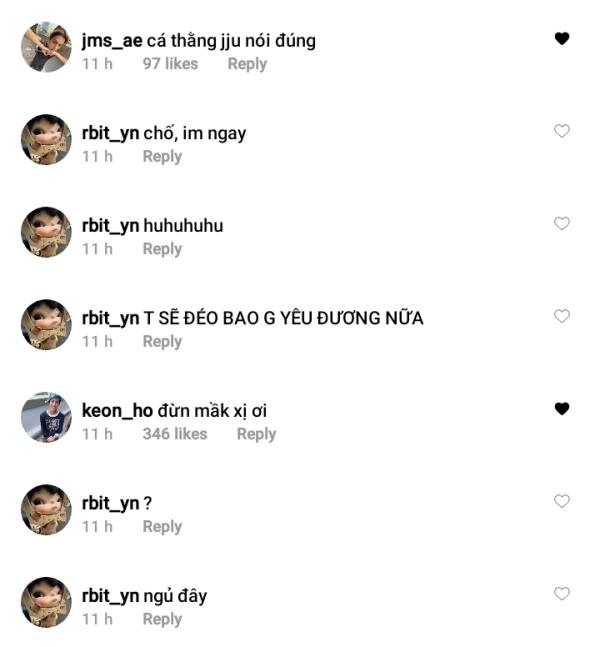View the 346 likes on keon_ho's comment
Image resolution: width=600 pixels, height=647 pixels.
pyautogui.click(x=175, y=434)
